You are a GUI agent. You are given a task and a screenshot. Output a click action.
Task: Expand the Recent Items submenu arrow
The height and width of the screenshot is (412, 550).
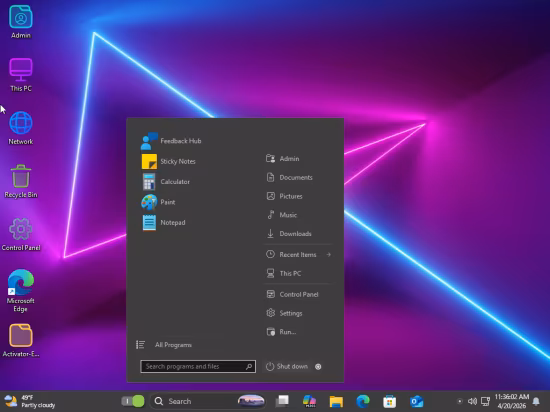pos(328,255)
